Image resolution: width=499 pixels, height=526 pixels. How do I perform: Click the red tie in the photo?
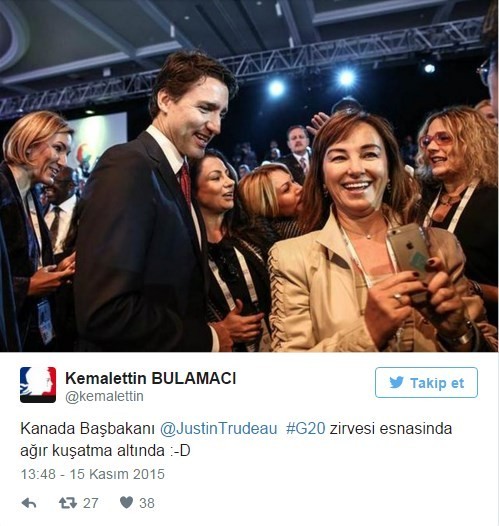(x=185, y=183)
